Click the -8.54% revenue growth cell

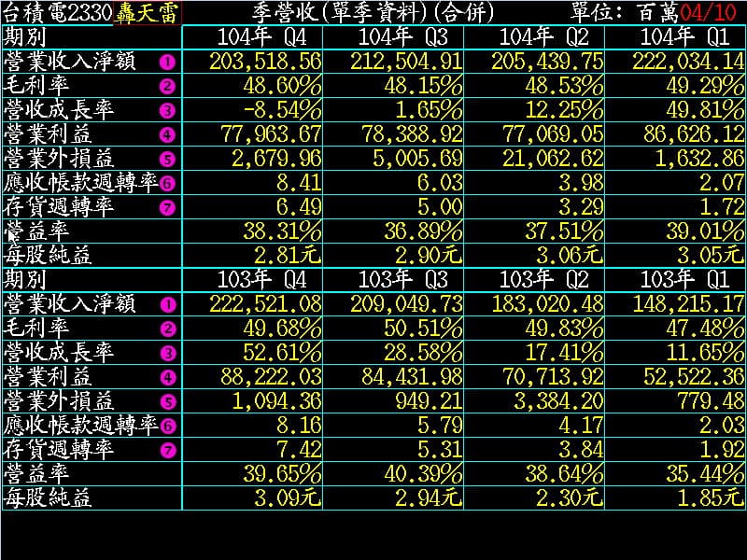click(278, 110)
